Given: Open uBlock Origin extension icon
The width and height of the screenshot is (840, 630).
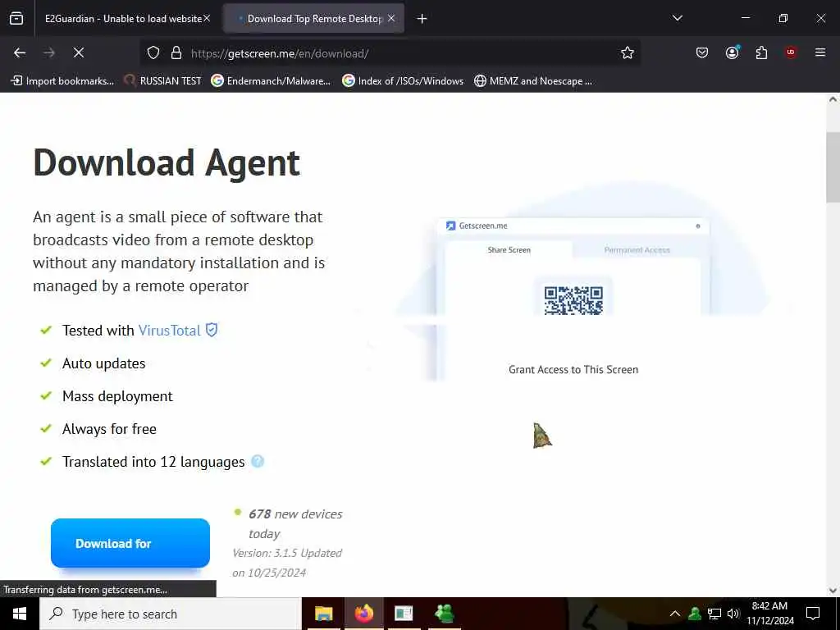Looking at the screenshot, I should [x=791, y=52].
